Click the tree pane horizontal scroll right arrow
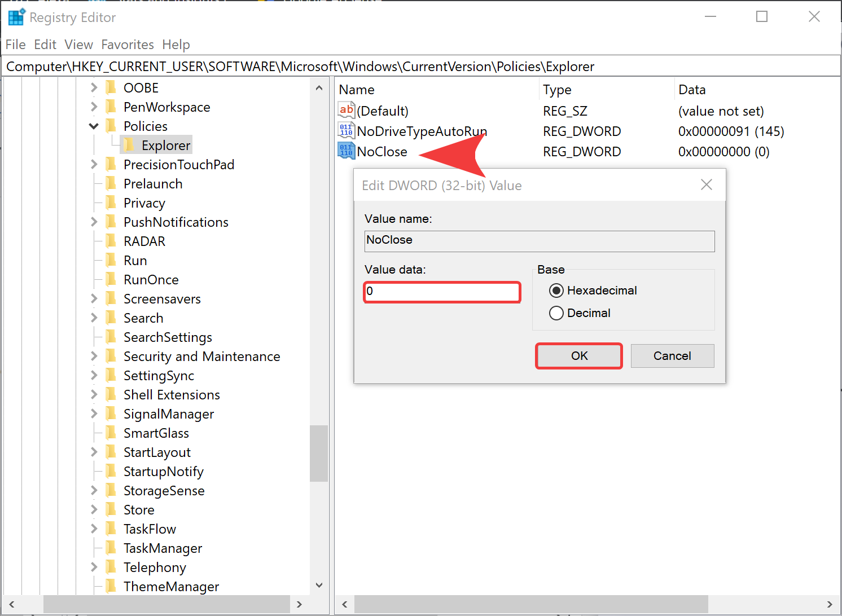This screenshot has width=842, height=616. (299, 604)
